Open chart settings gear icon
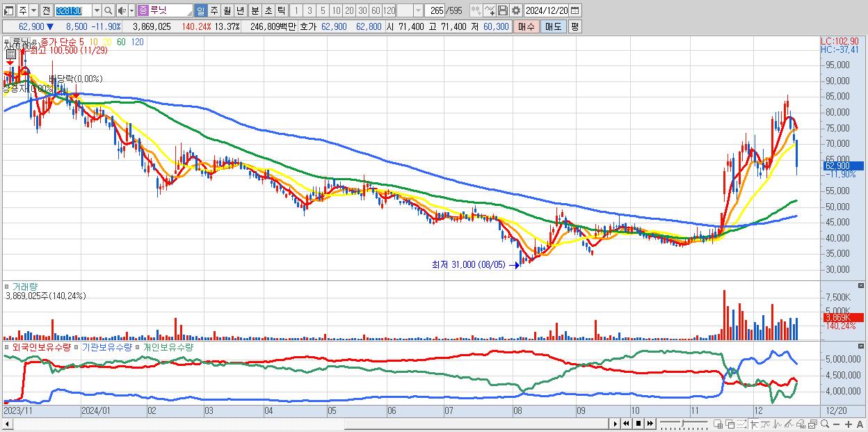This screenshot has width=868, height=432. (x=516, y=11)
